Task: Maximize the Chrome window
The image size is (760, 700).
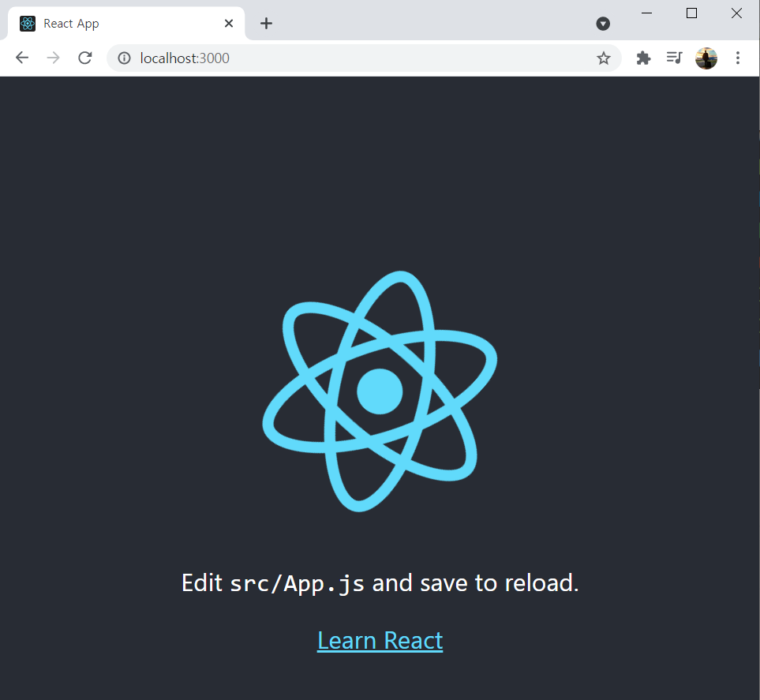Action: (691, 13)
